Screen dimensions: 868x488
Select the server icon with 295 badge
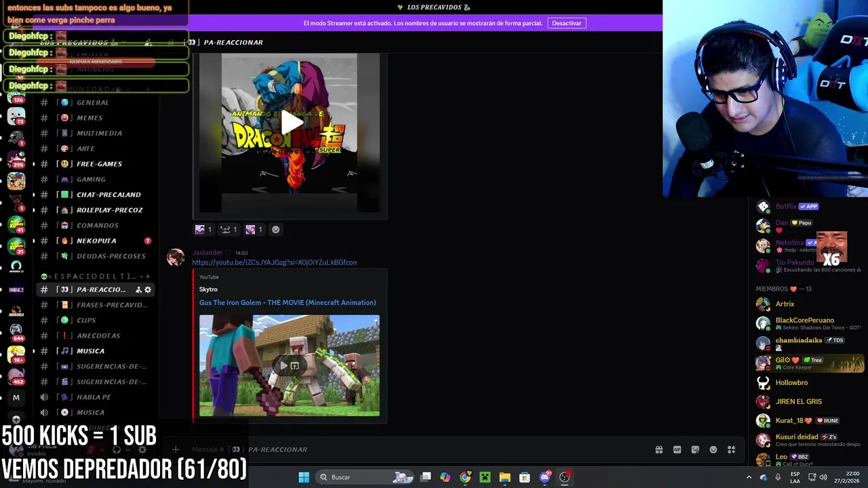pos(16,160)
